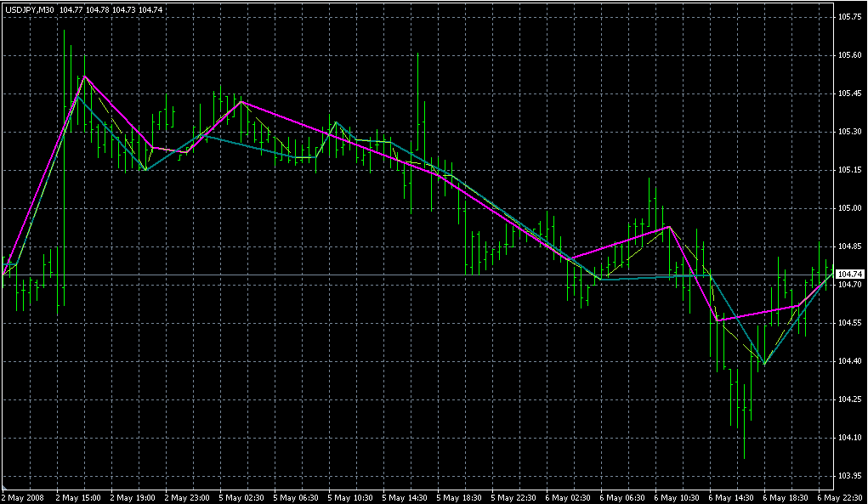Click the lowest trough of the teal line
Screen dimensions: 868x504
click(765, 364)
